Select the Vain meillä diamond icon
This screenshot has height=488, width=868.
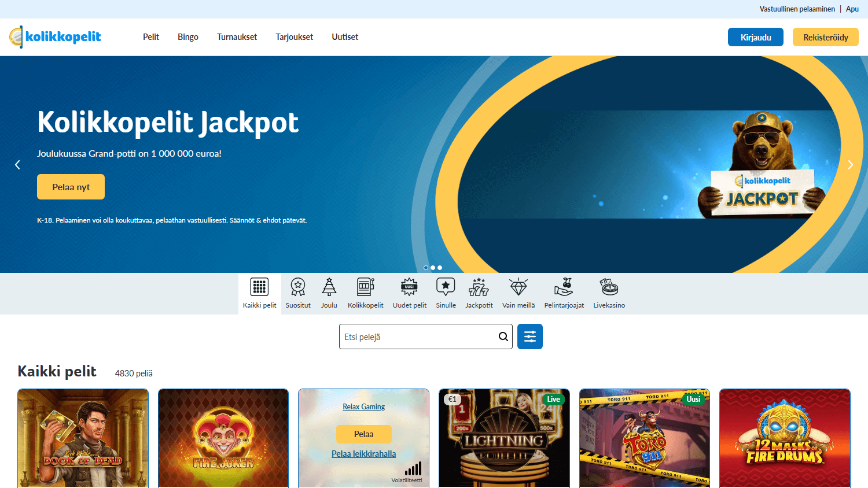518,292
